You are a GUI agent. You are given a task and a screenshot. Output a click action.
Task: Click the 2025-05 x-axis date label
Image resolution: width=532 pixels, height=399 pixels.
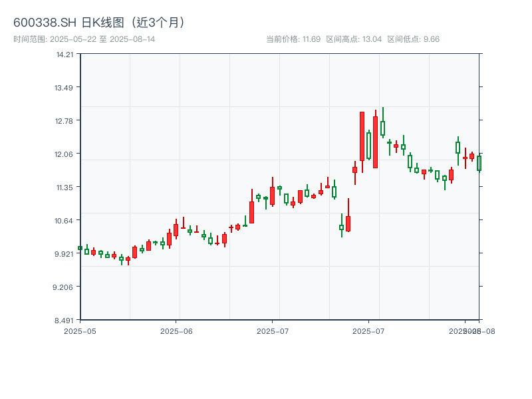[x=80, y=331]
